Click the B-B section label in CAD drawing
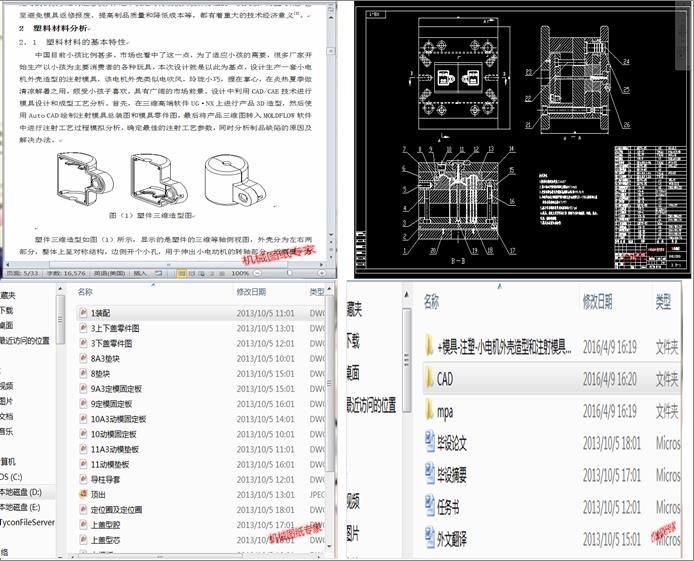This screenshot has height=561, width=694. [x=458, y=261]
